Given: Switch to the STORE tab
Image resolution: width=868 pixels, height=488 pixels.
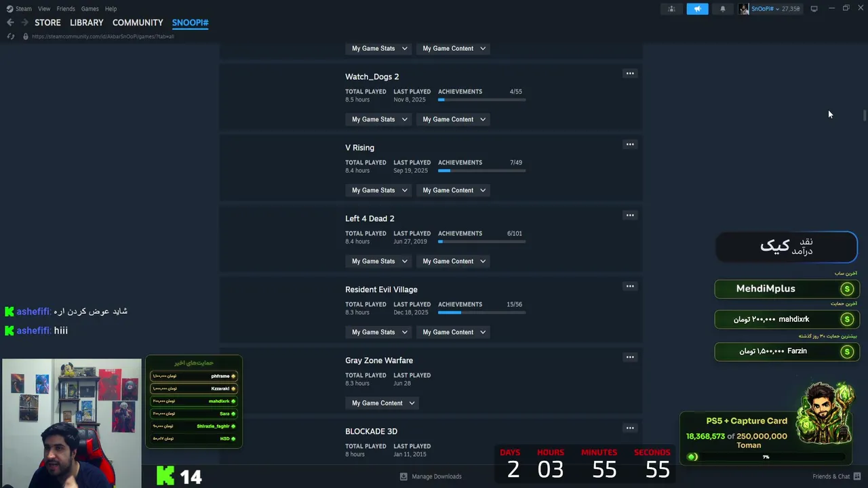Looking at the screenshot, I should [x=47, y=22].
